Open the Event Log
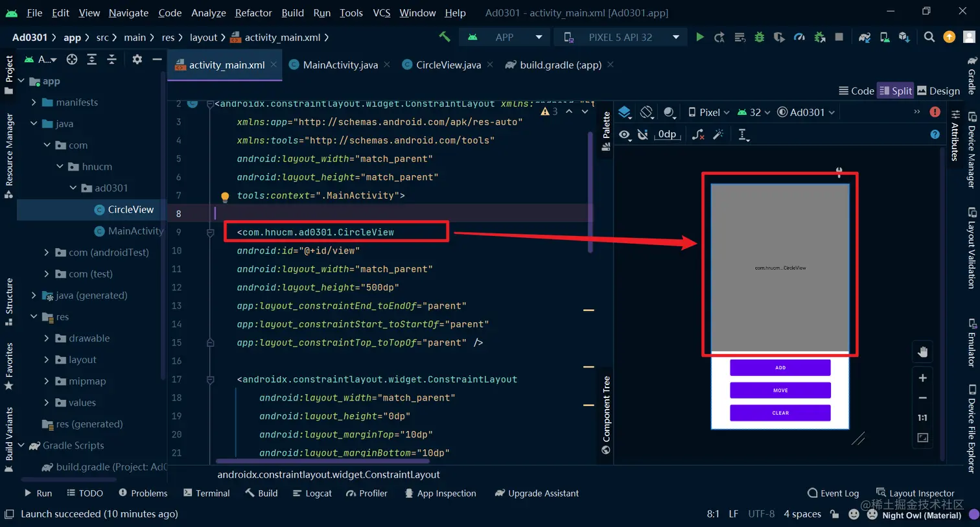 click(834, 493)
